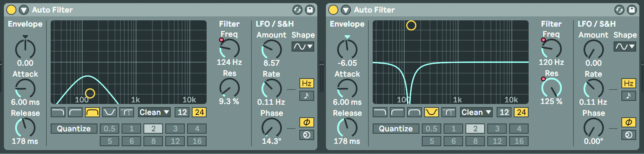644x154 pixels.
Task: Click Res knob showing 125 %
Action: pyautogui.click(x=552, y=88)
